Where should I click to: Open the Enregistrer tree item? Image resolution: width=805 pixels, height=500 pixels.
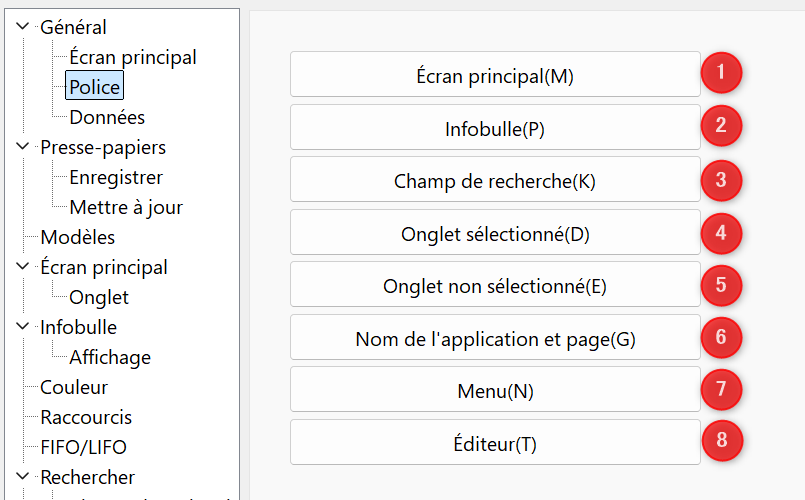[x=116, y=178]
